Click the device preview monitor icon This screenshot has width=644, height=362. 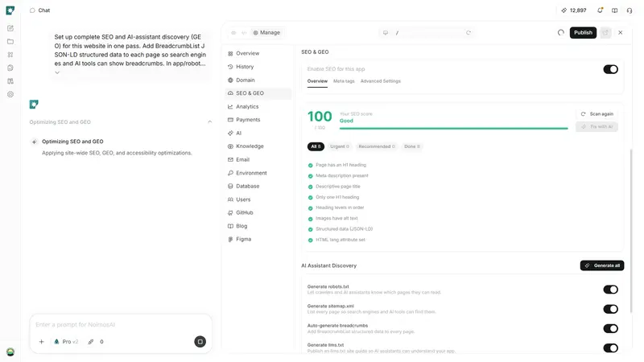click(x=386, y=33)
